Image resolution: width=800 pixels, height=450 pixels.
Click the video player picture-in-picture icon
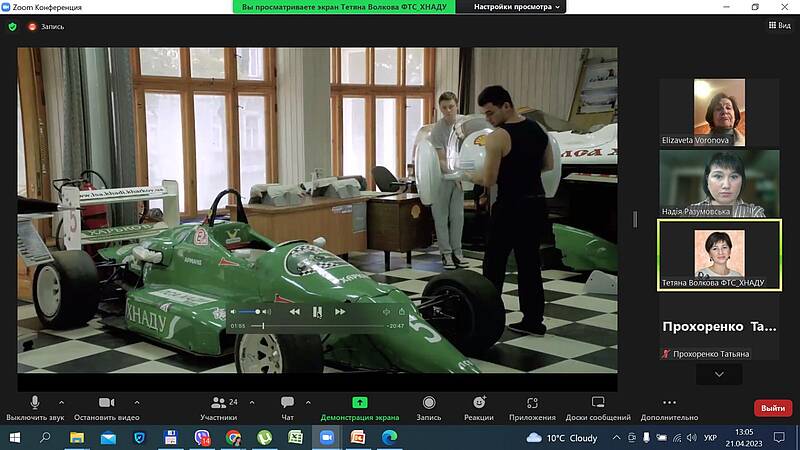coord(386,312)
